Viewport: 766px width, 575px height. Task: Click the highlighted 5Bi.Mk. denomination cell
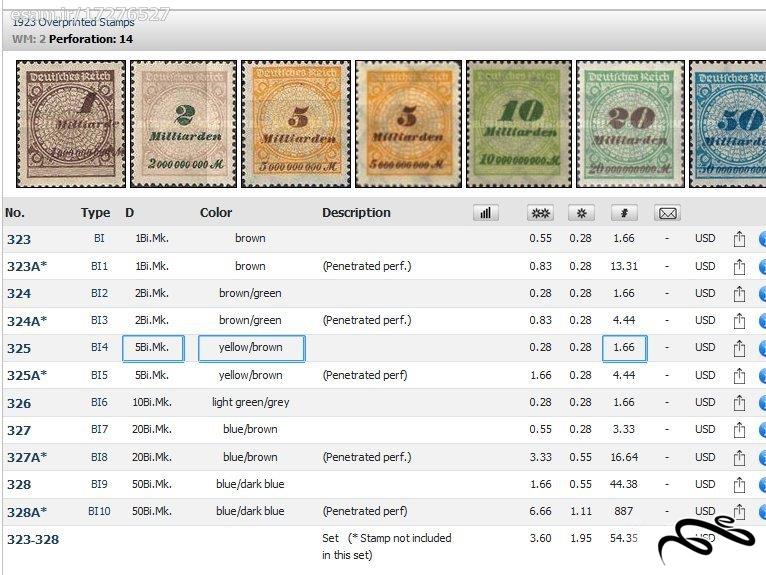153,348
